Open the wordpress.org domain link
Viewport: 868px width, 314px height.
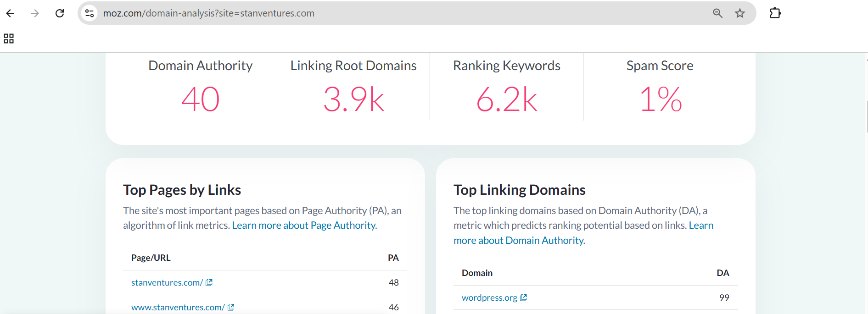click(489, 298)
